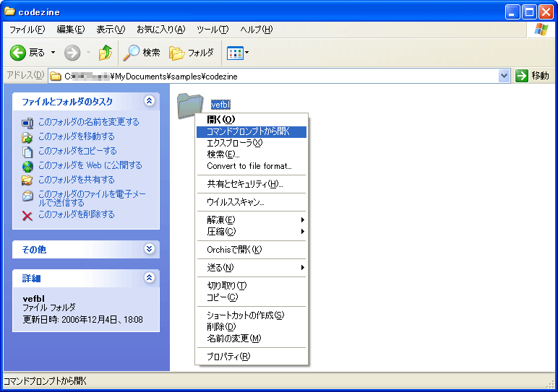Click the share folder task icon

[x=27, y=180]
